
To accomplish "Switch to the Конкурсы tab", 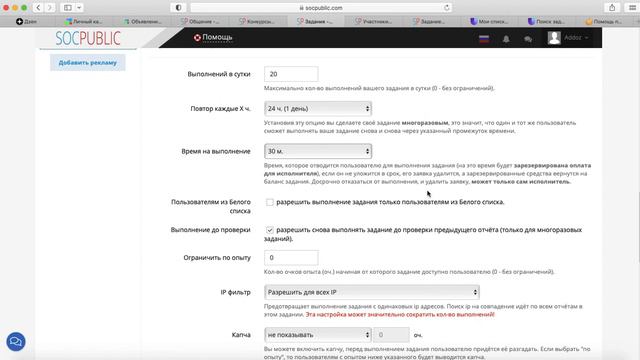I will click(x=258, y=21).
